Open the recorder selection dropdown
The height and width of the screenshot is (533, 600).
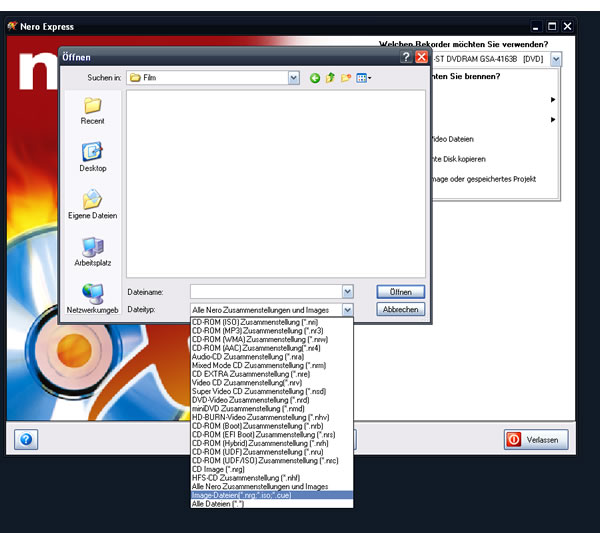pos(556,59)
